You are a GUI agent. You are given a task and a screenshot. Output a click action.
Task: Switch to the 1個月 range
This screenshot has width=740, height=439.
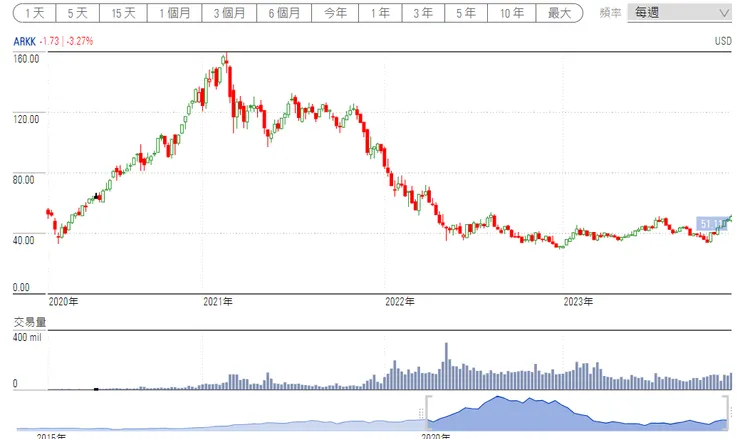[174, 13]
